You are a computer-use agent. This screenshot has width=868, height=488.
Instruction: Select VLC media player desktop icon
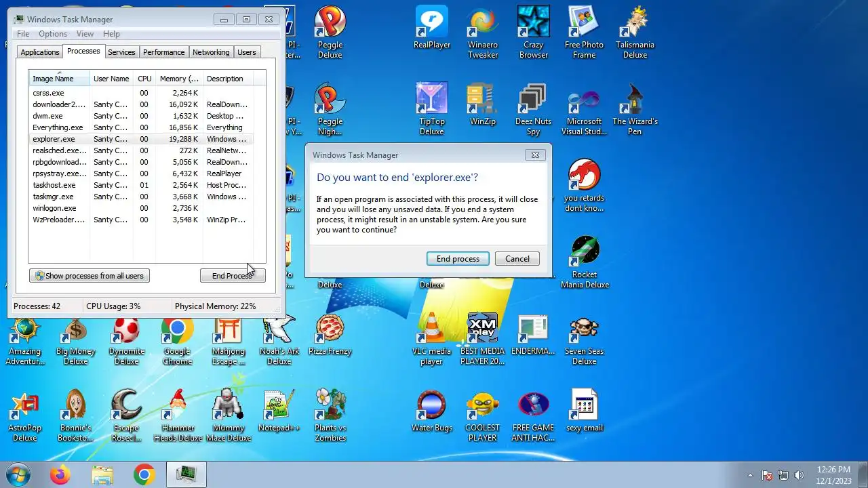tap(432, 338)
